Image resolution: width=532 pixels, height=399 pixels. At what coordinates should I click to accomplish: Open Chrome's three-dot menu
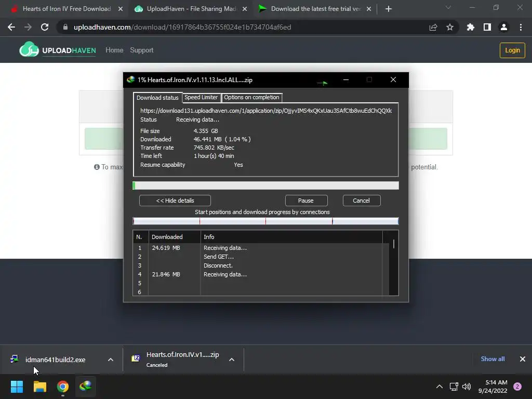tap(521, 27)
